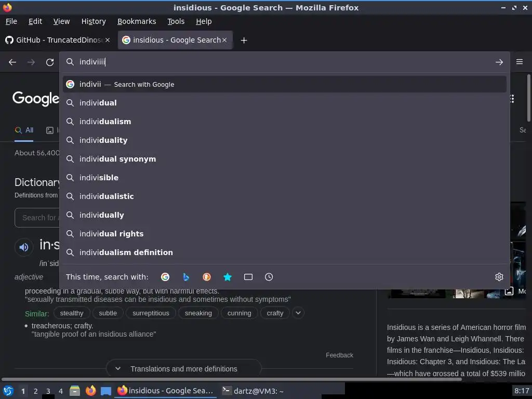Open Firefox launcher in taskbar
Image resolution: width=532 pixels, height=399 pixels.
[90, 391]
